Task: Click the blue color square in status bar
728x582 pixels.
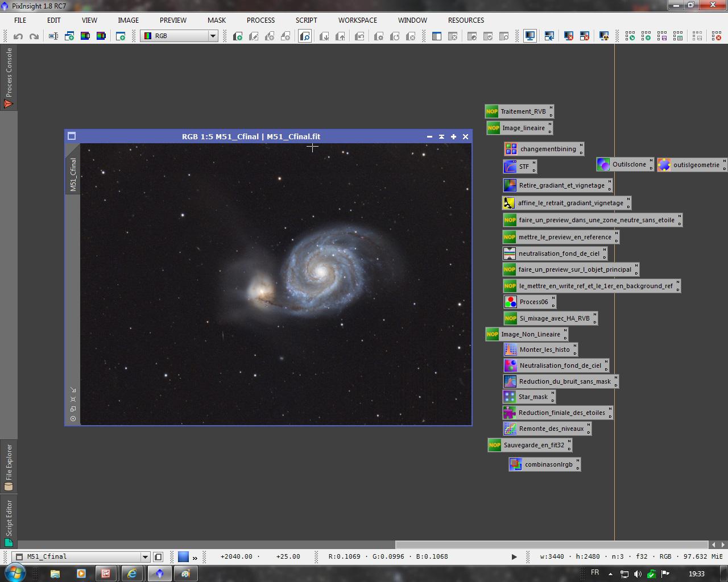Action: (183, 557)
